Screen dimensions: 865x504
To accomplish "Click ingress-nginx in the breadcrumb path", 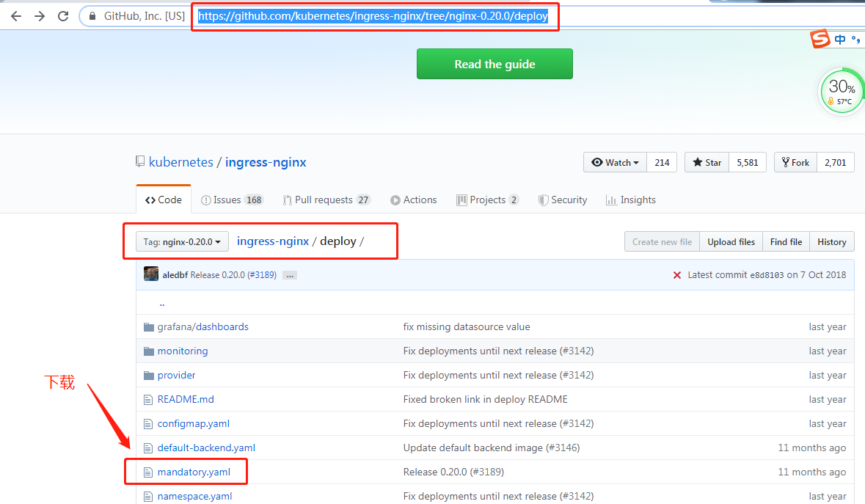I will click(272, 241).
